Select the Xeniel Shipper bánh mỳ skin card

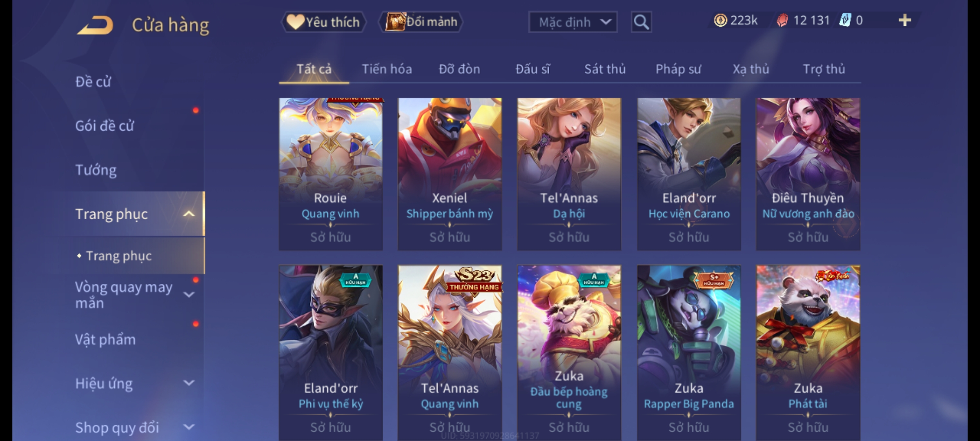pyautogui.click(x=450, y=174)
